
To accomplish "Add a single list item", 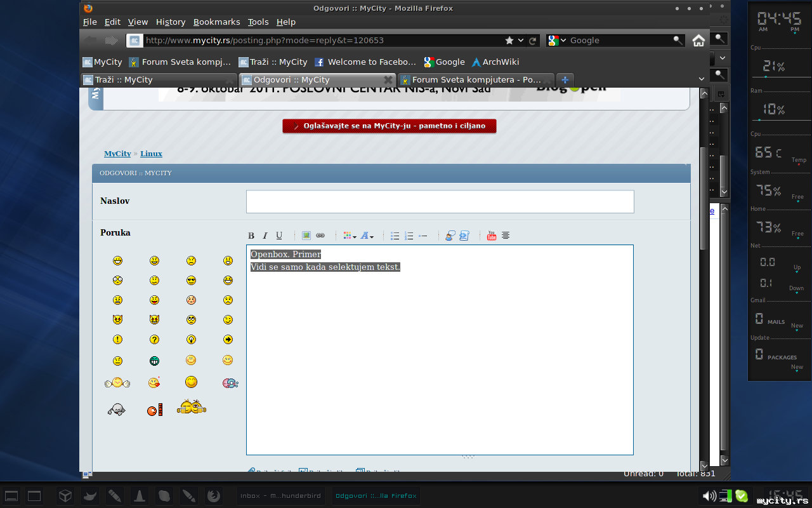I will tap(423, 236).
